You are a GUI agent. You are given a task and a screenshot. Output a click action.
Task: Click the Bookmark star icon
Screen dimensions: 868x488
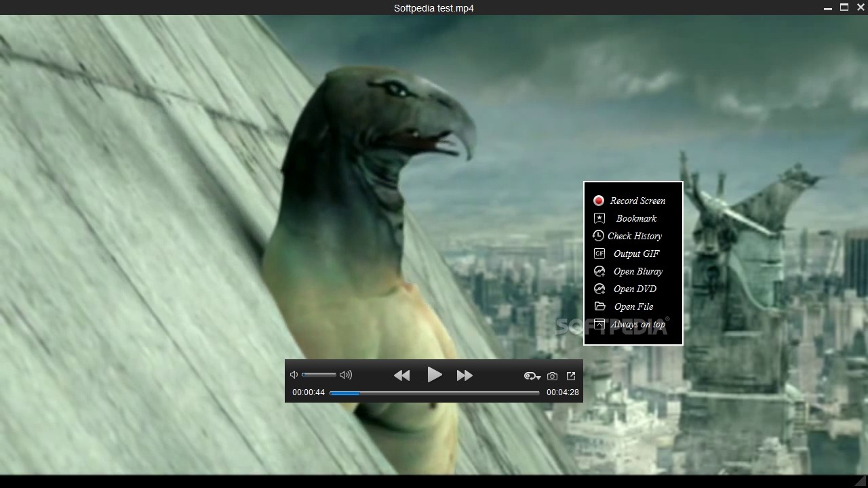coord(599,218)
